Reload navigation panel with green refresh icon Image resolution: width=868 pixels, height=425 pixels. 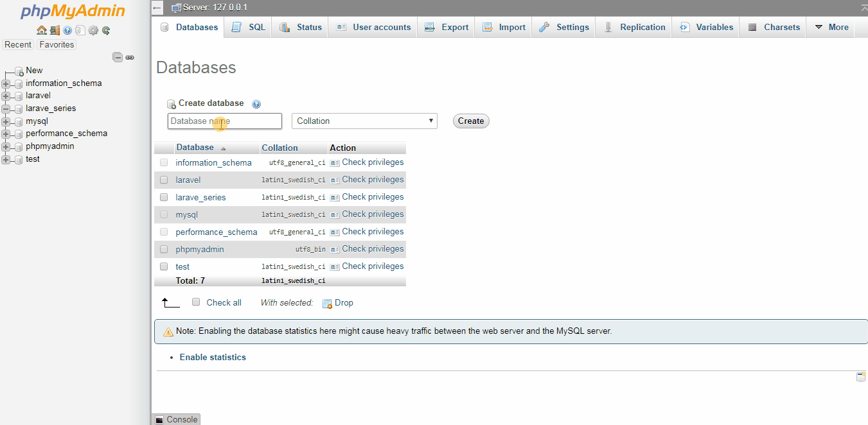tap(106, 30)
